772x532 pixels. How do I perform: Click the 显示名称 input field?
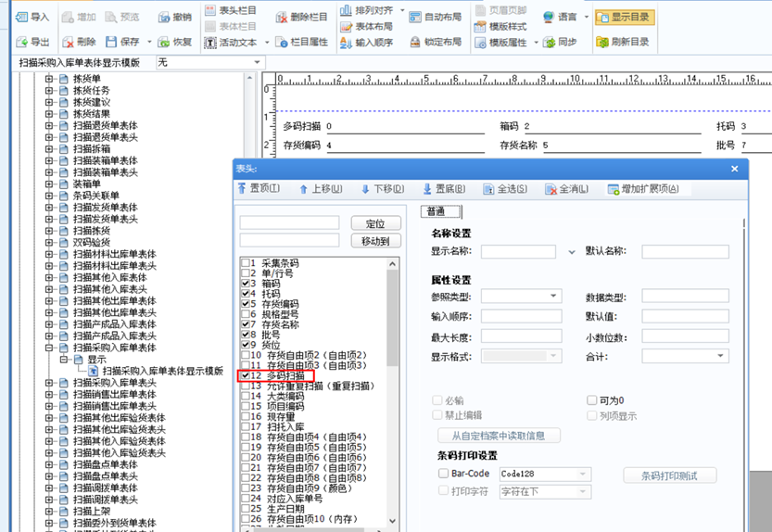pos(518,252)
